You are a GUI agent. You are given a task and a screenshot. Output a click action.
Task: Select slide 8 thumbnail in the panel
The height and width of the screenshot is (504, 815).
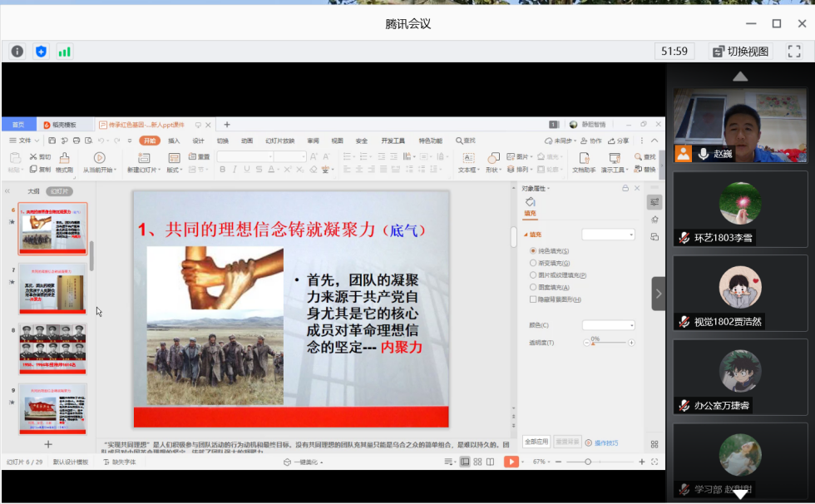point(52,348)
